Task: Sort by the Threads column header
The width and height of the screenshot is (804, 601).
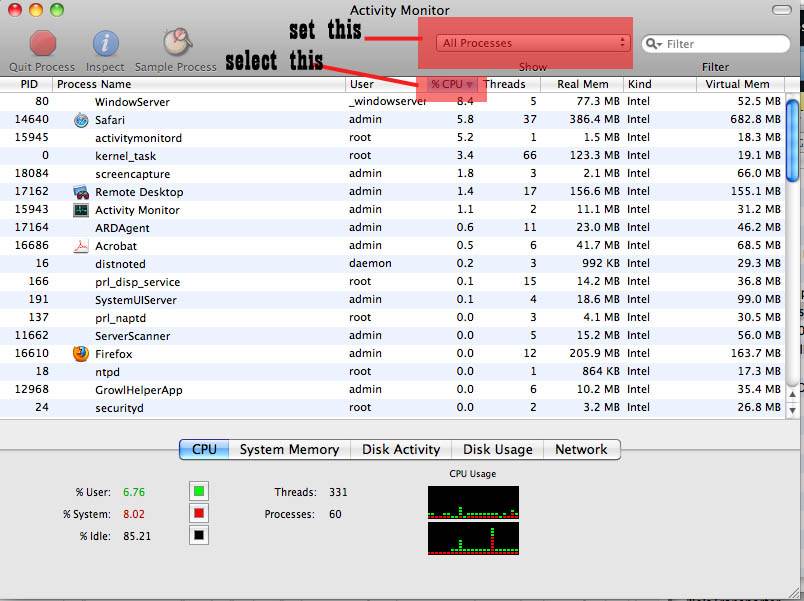Action: tap(509, 84)
